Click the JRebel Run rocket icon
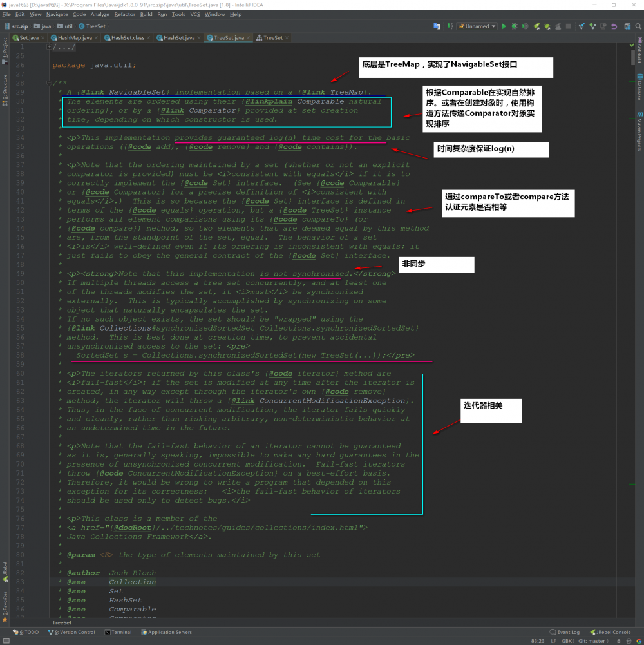Image resolution: width=644 pixels, height=645 pixels. pyautogui.click(x=536, y=26)
